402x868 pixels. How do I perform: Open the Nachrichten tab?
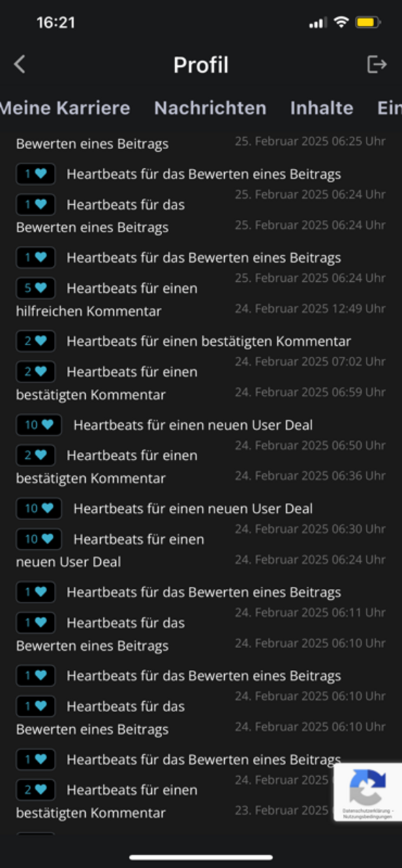(210, 108)
